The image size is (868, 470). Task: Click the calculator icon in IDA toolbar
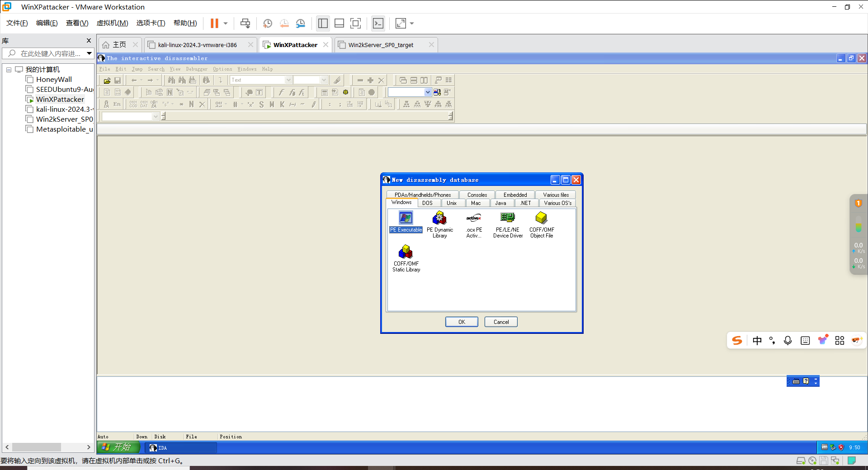(325, 92)
